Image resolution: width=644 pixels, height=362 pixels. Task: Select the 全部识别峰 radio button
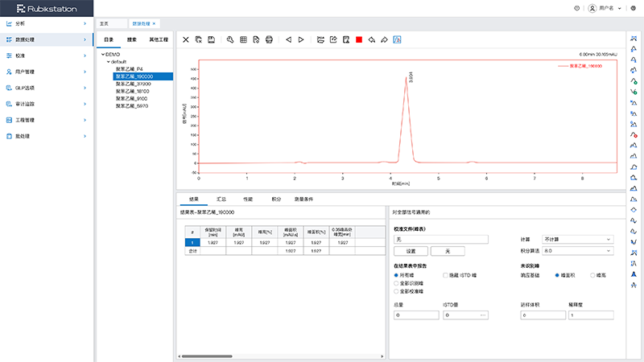(396, 283)
